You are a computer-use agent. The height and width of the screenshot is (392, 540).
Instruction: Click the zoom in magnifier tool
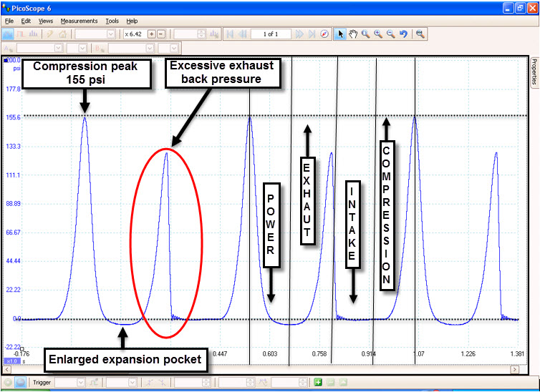[x=378, y=34]
